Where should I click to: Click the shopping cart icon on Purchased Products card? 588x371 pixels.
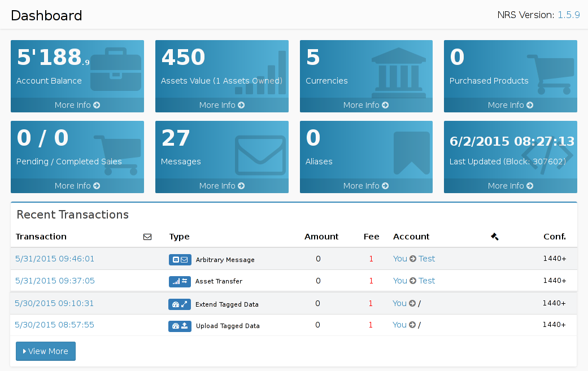(550, 74)
